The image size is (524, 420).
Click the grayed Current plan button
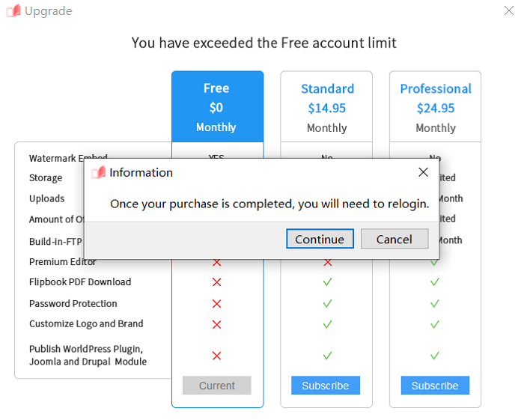click(217, 386)
